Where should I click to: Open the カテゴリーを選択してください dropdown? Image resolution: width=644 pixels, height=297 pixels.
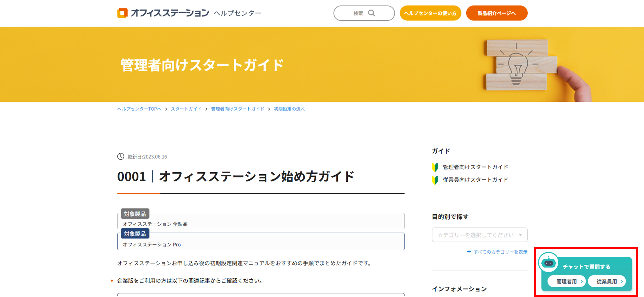click(479, 235)
